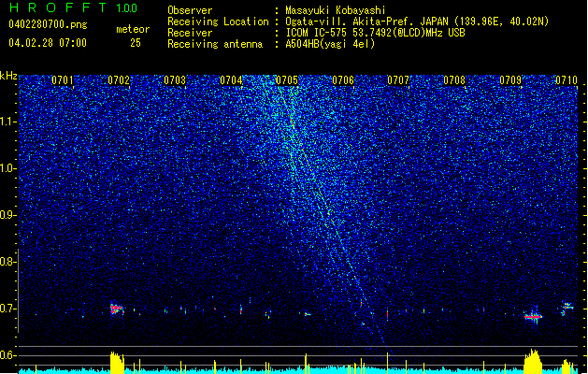Screen dimensions: 588x374
Task: Select the filename 0402280700.png
Action: click(48, 24)
